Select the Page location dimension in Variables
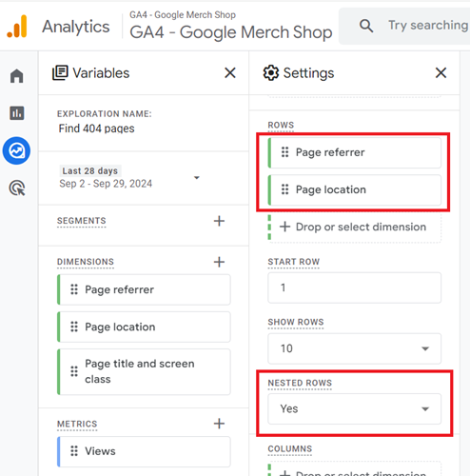 click(x=144, y=327)
